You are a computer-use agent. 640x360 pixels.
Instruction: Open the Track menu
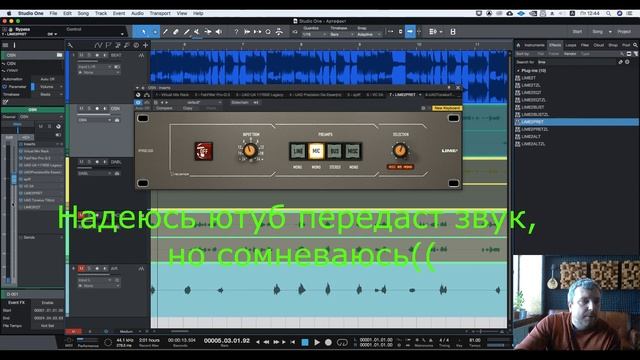(101, 13)
